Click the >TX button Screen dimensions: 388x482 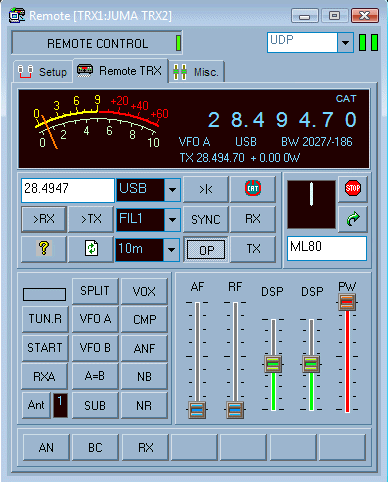coord(91,219)
